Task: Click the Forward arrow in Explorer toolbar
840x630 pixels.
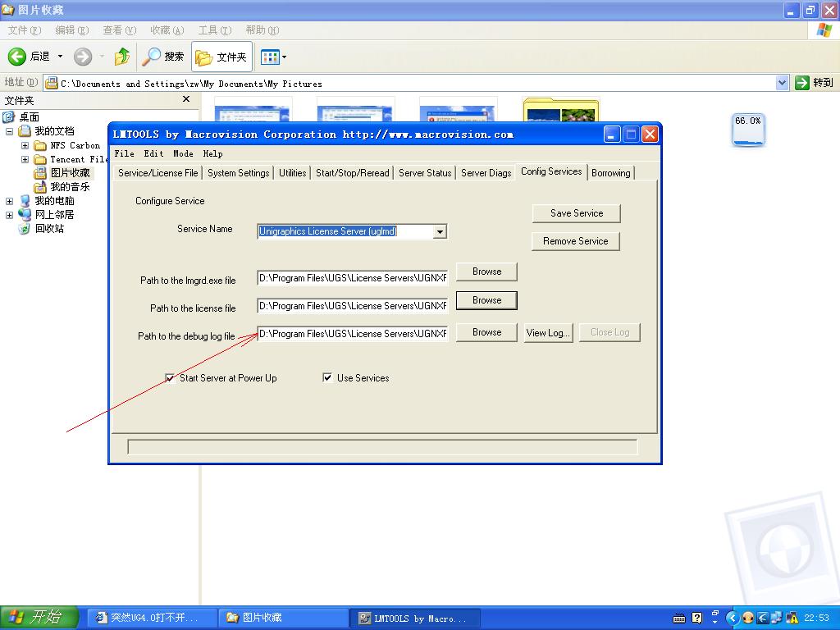Action: click(x=83, y=57)
